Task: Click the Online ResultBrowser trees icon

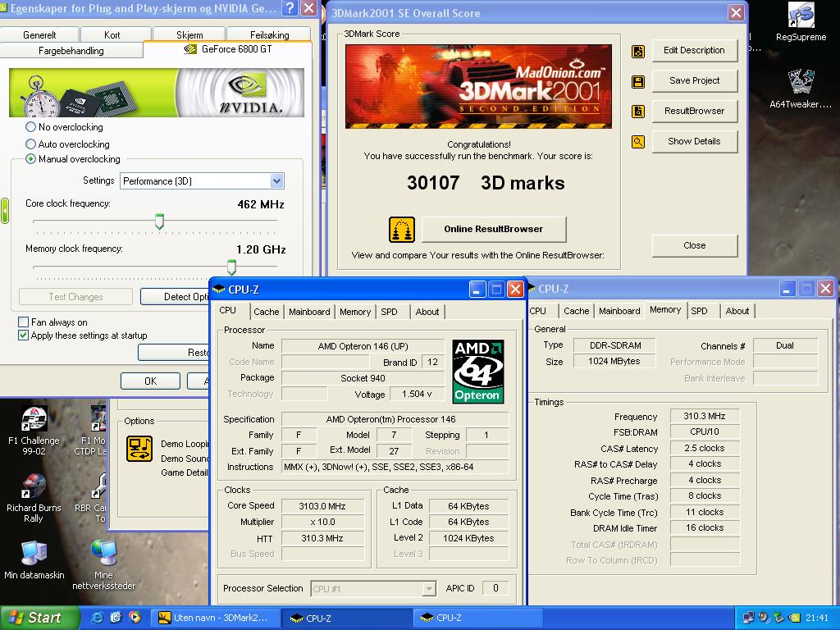Action: [402, 230]
